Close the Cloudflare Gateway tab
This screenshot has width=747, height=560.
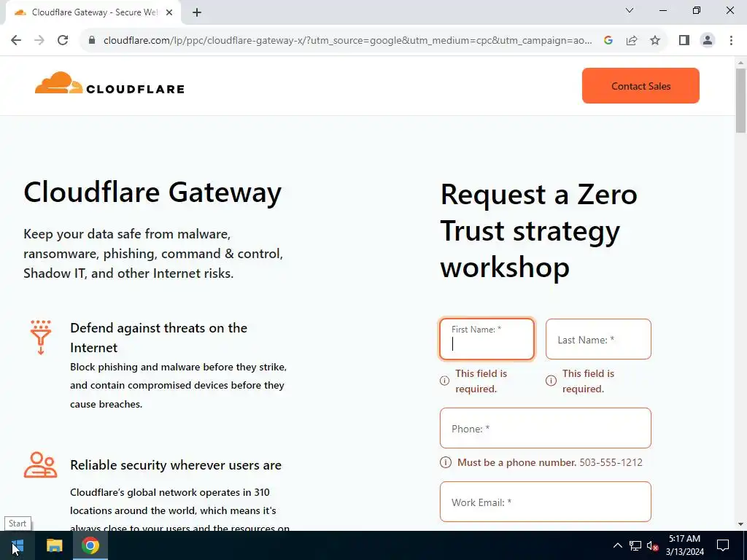169,12
